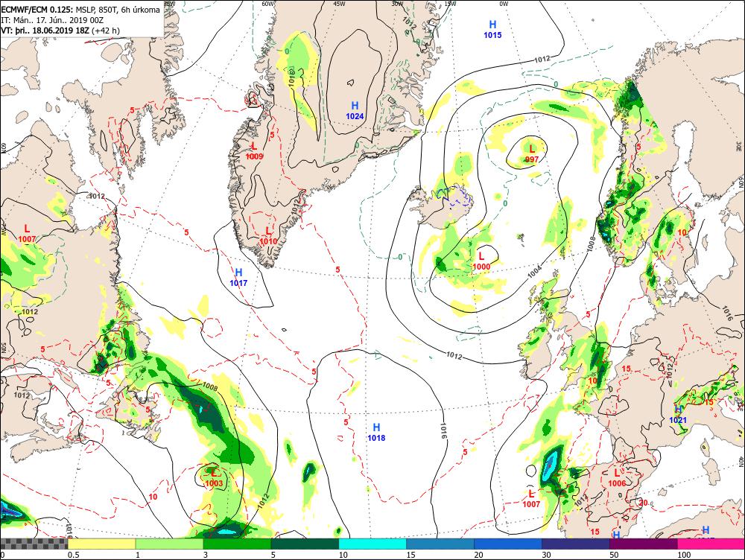Click the '20' legend value below the color bar
Screen dimensions: 745x560
pyautogui.click(x=478, y=555)
